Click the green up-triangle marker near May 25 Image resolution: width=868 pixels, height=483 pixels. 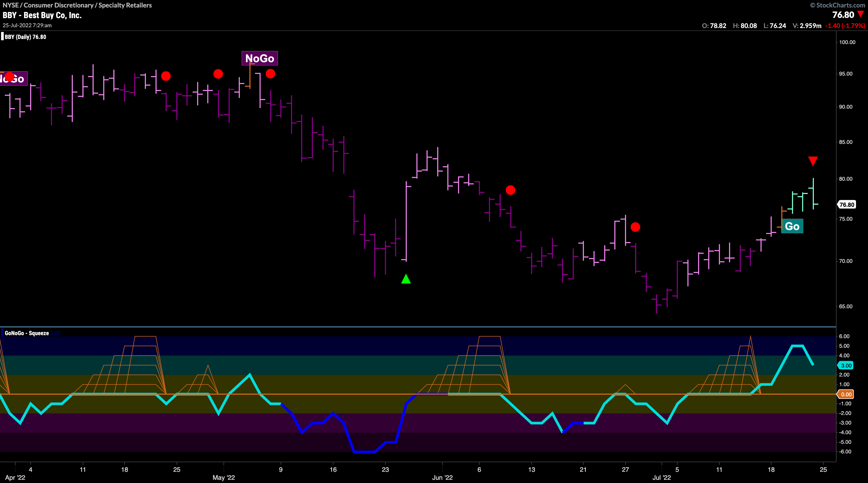tap(406, 279)
